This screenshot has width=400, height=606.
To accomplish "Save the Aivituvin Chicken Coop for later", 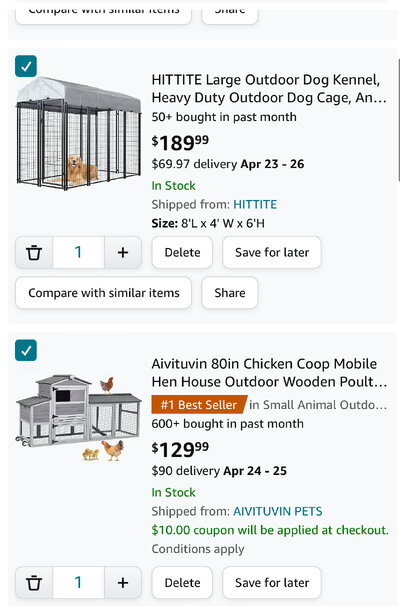I will (272, 582).
